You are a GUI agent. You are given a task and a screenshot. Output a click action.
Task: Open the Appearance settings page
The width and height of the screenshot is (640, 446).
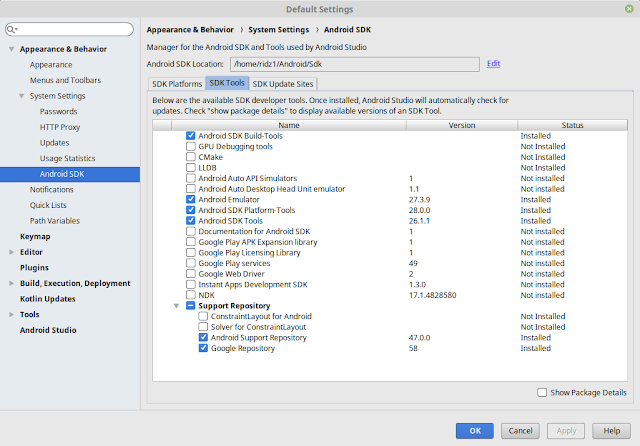(51, 64)
